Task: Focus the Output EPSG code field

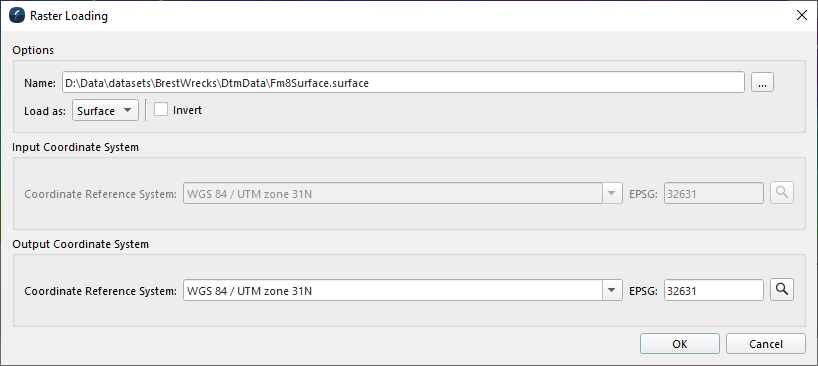Action: pyautogui.click(x=714, y=290)
